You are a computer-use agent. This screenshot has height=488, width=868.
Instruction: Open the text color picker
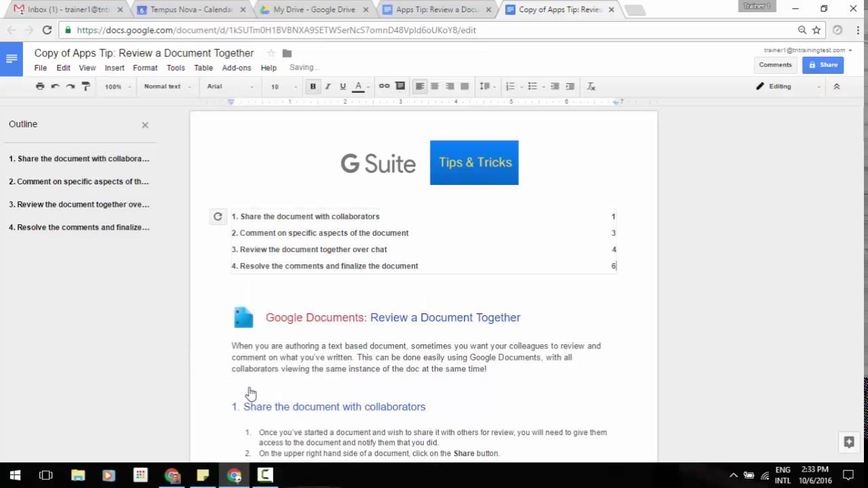(x=359, y=86)
